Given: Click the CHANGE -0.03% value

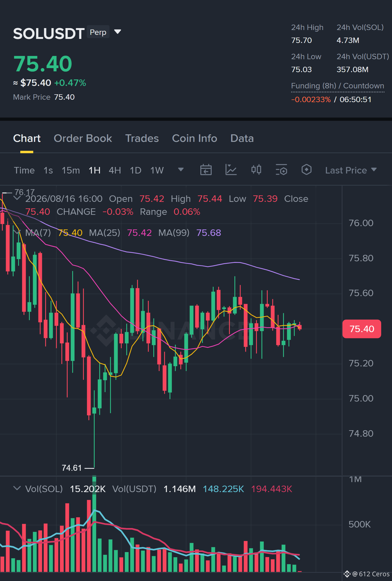Looking at the screenshot, I should point(118,212).
